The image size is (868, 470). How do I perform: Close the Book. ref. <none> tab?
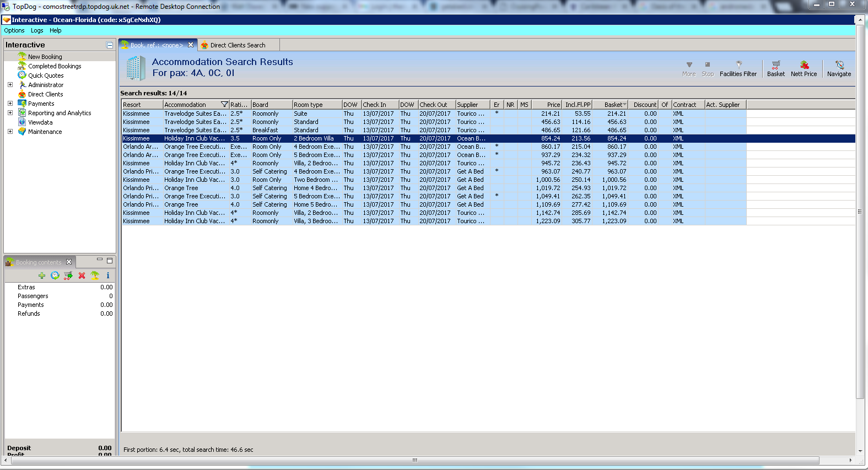(191, 45)
